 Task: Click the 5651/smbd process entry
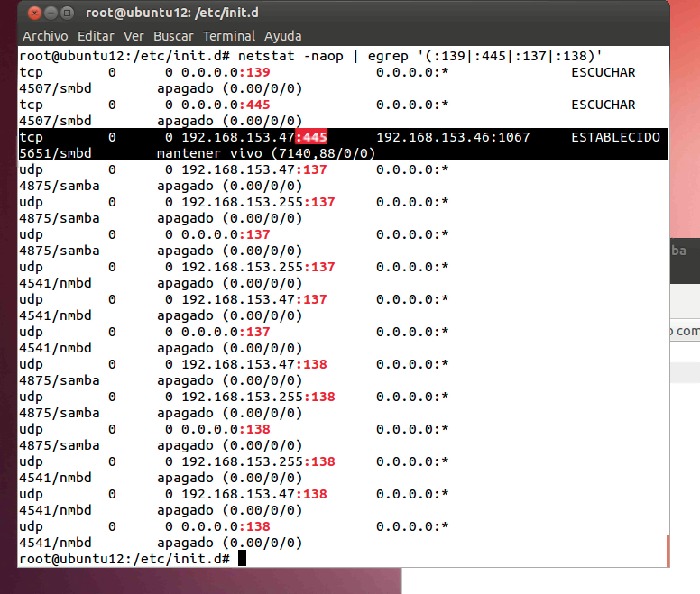(55, 153)
